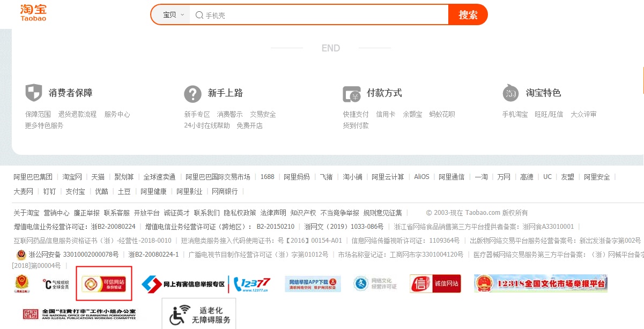Image resolution: width=644 pixels, height=329 pixels.
Task: Click the 网上有害信息举报专区 badge
Action: tap(183, 284)
